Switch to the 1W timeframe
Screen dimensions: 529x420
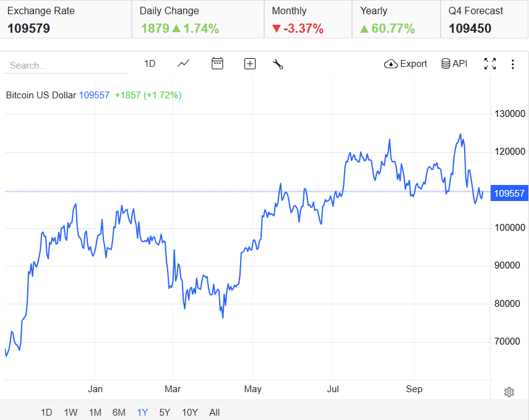tap(70, 412)
